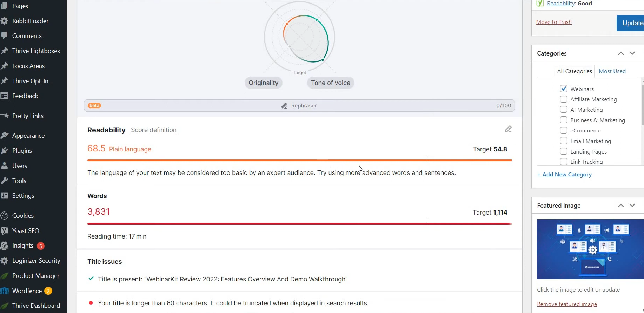Click the Feedback form icon
644x313 pixels.
4,96
